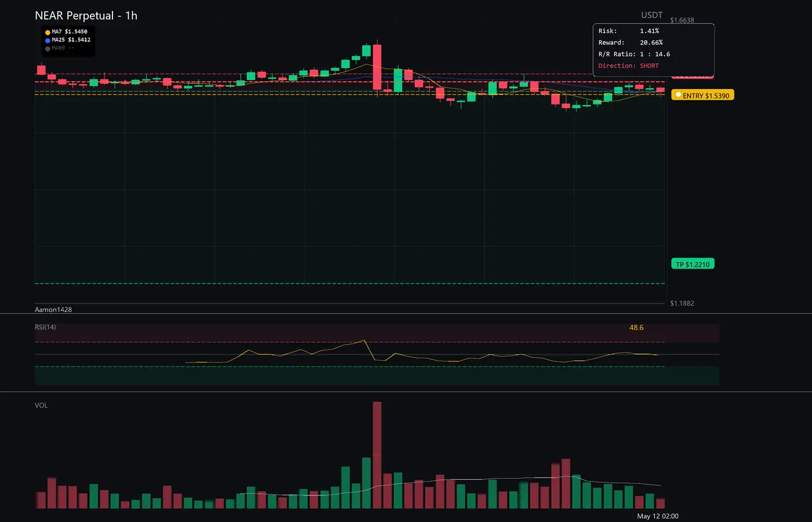The width and height of the screenshot is (812, 522).
Task: Click the 'Reward: 20.66%' line
Action: pyautogui.click(x=630, y=42)
